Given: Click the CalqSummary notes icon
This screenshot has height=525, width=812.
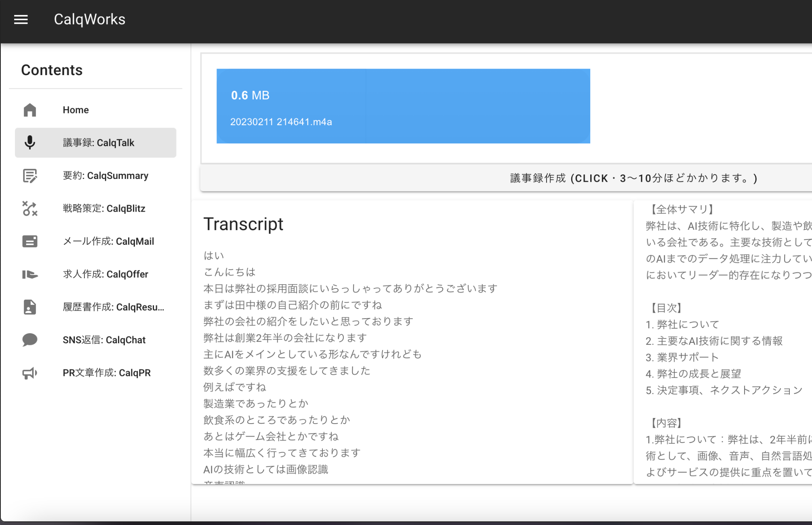Looking at the screenshot, I should point(30,176).
